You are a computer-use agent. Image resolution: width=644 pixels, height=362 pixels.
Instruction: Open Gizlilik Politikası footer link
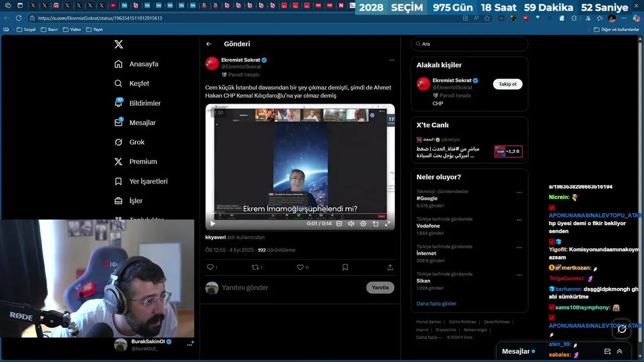pyautogui.click(x=462, y=322)
